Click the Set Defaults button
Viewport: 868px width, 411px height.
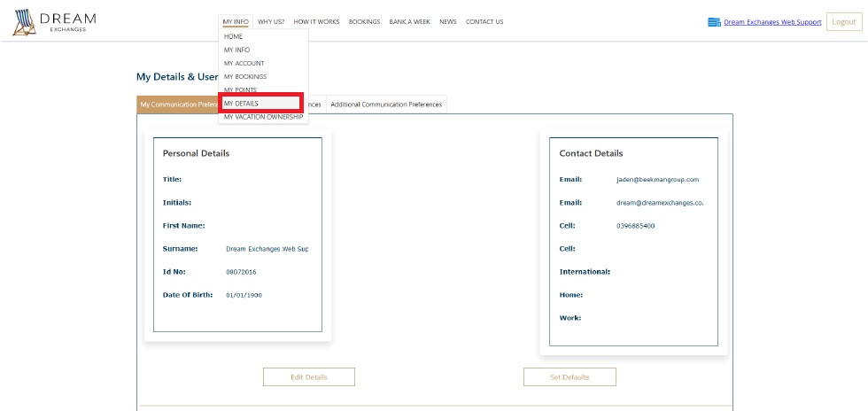point(570,376)
